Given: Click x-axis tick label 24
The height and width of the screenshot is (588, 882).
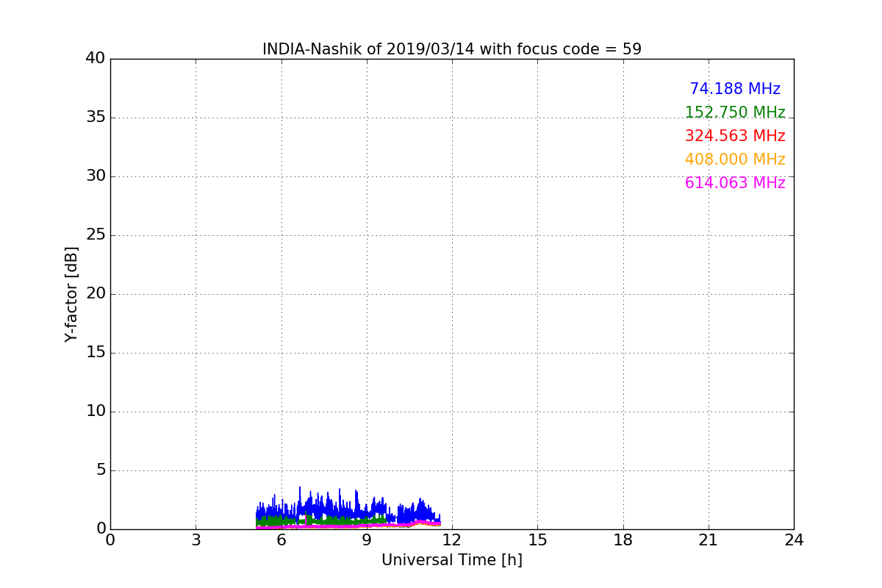Looking at the screenshot, I should (794, 539).
